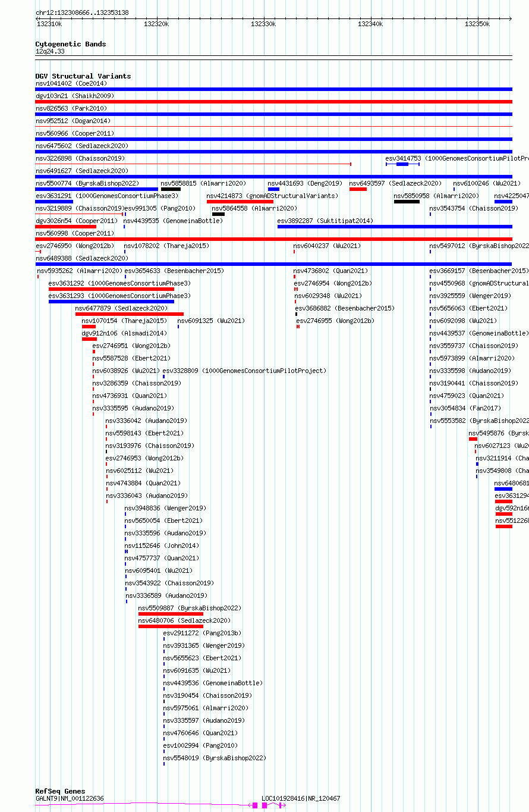Screen dimensions: 529x812
Task: Click nsv6040237 (Wu2021) label
Action: (328, 246)
